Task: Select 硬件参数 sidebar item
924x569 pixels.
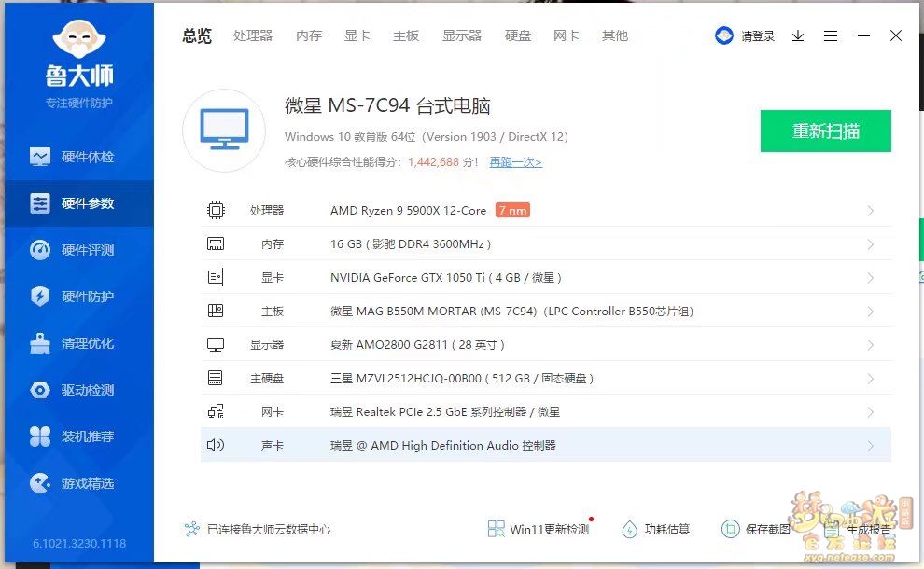Action: [x=79, y=203]
